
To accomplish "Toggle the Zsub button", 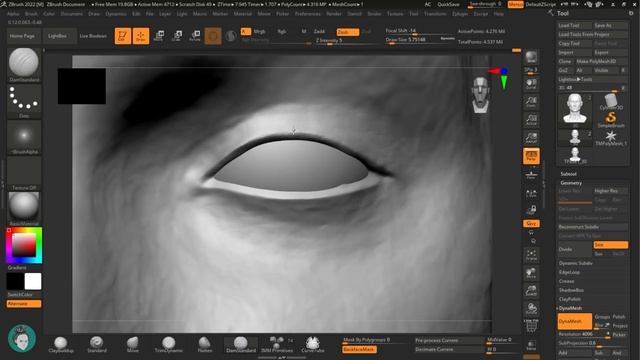I will [348, 32].
